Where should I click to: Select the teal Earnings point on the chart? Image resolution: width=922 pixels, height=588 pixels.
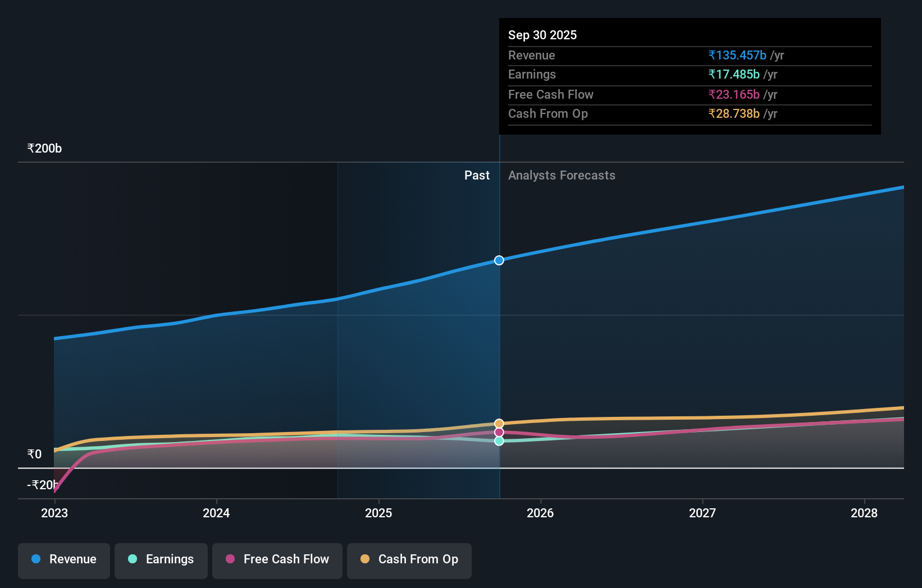(499, 441)
